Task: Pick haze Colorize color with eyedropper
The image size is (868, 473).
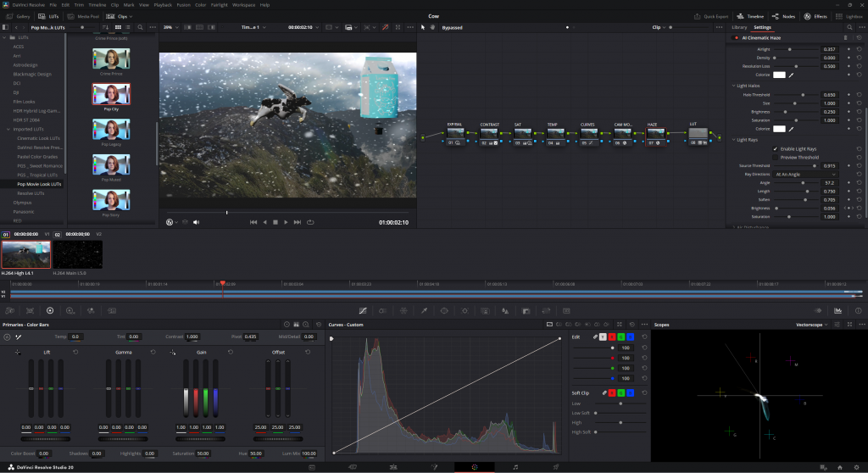Action: (x=791, y=75)
